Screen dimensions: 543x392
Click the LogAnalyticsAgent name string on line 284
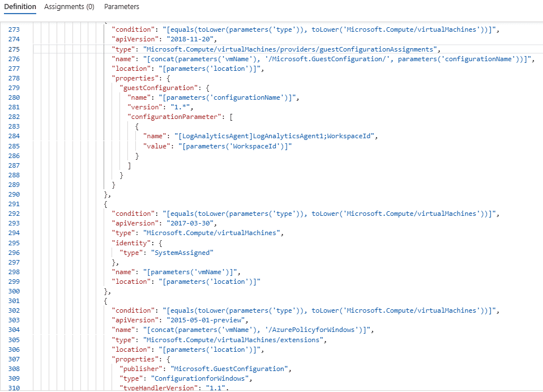(274, 136)
